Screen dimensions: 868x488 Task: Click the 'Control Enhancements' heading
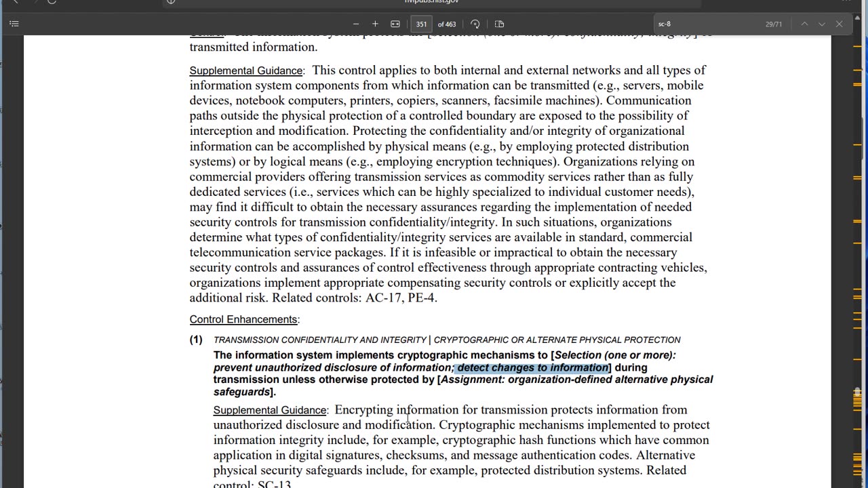pos(243,319)
